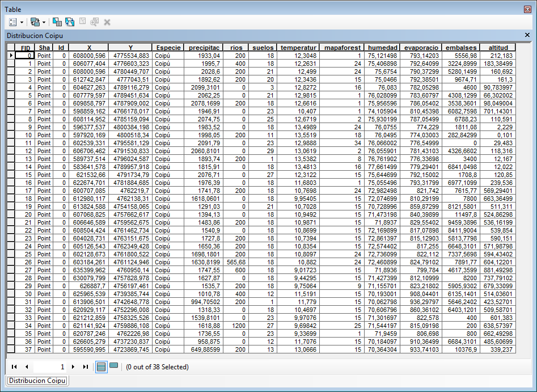
Task: Click the Y column header
Action: [130, 48]
